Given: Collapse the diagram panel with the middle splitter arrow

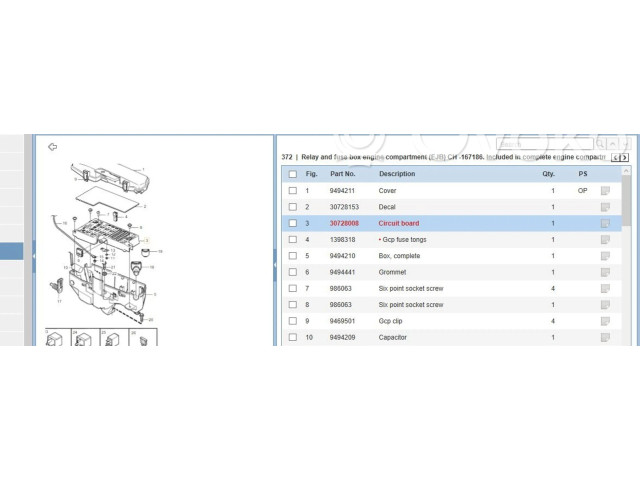Looking at the screenshot, I should [x=275, y=256].
